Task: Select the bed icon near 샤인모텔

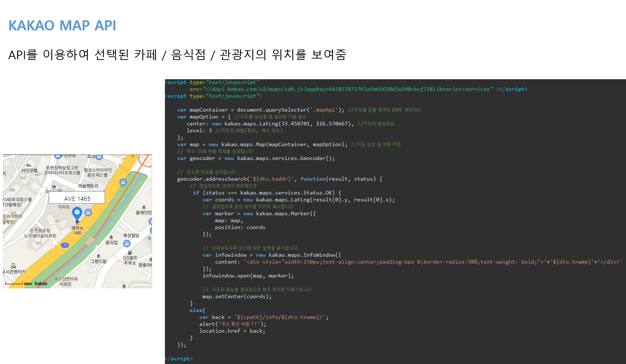Action: click(29, 166)
